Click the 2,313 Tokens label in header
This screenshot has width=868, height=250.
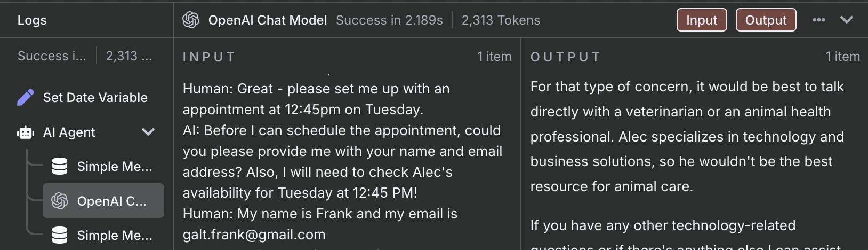[501, 20]
